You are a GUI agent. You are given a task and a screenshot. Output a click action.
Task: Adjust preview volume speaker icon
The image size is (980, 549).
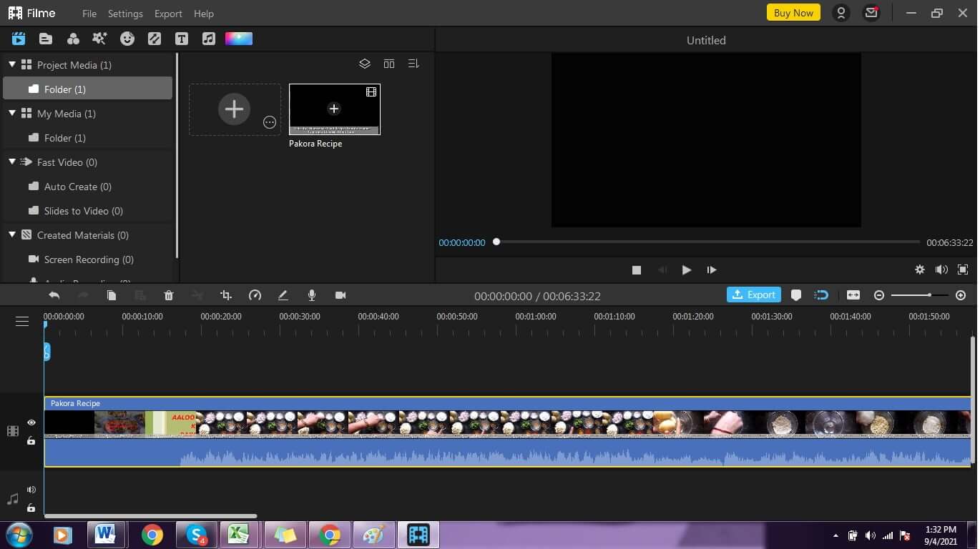tap(941, 269)
